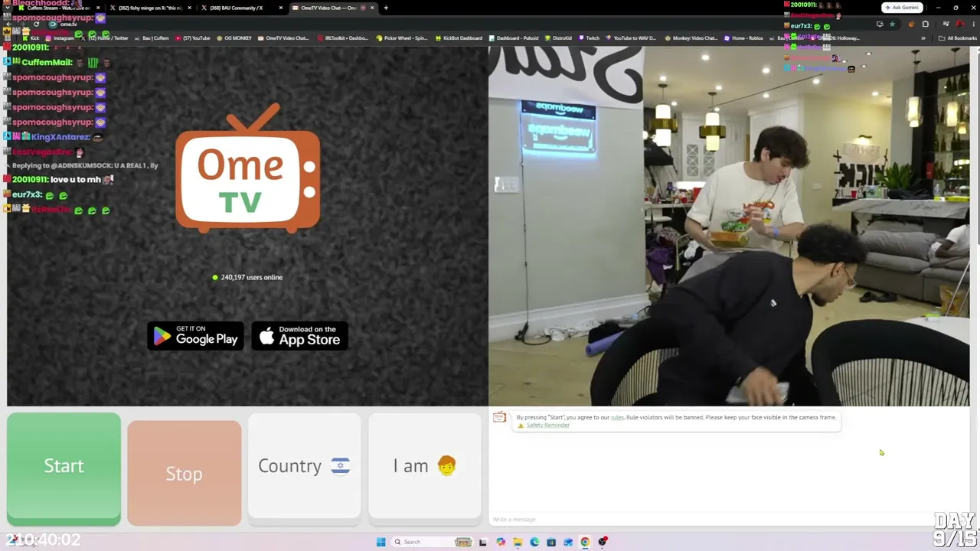The width and height of the screenshot is (980, 551).
Task: Follow the 'rules' link in the chat notice
Action: [x=617, y=418]
